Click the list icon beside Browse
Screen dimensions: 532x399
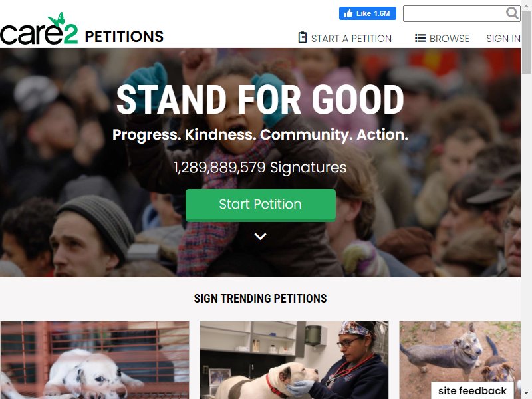click(420, 38)
